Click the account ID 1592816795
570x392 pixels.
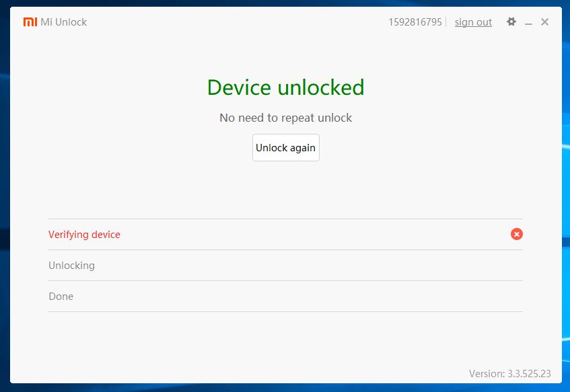click(415, 22)
